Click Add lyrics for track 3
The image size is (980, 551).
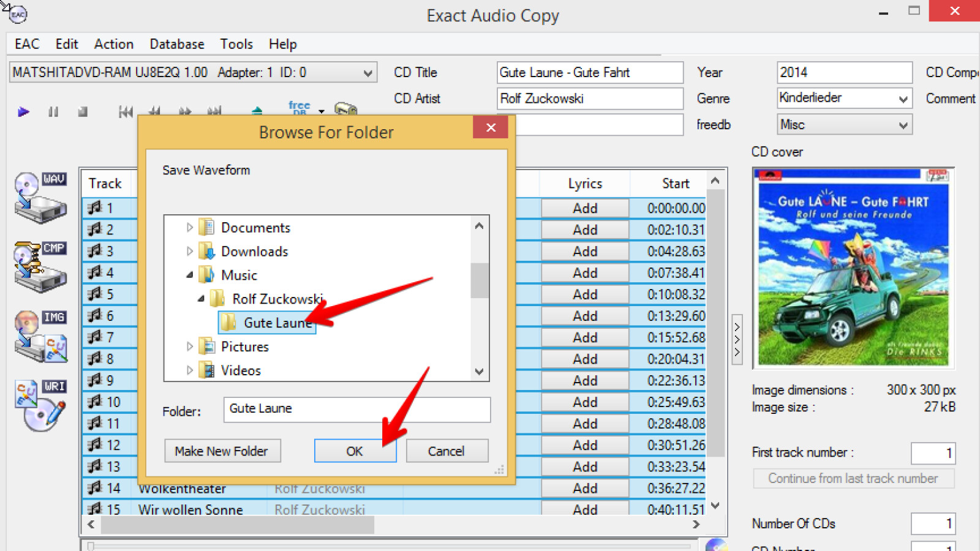click(585, 251)
